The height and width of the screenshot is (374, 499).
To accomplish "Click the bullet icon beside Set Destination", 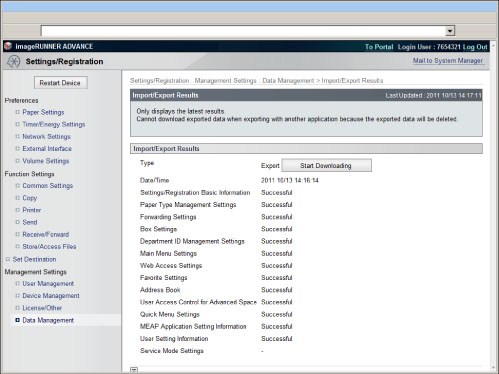I will (x=8, y=259).
